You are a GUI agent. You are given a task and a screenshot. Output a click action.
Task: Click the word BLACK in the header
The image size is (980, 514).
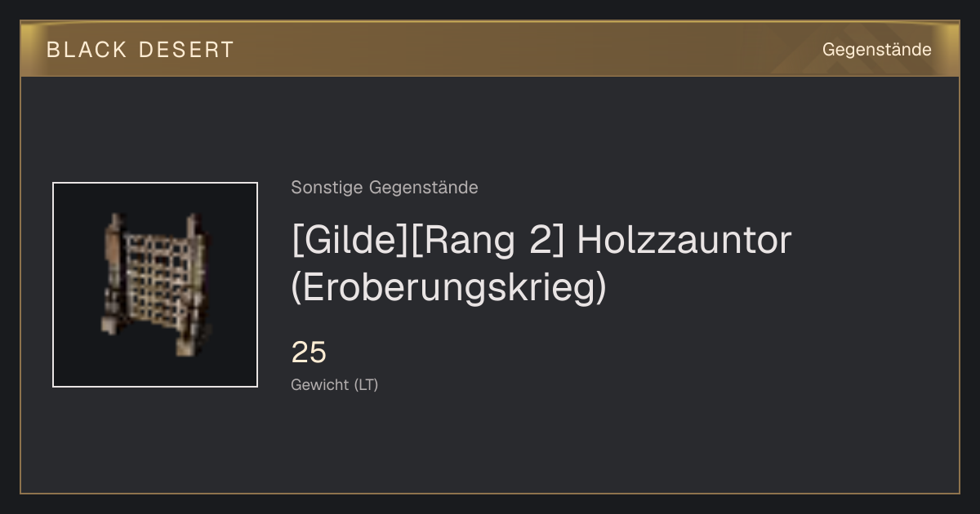point(87,50)
